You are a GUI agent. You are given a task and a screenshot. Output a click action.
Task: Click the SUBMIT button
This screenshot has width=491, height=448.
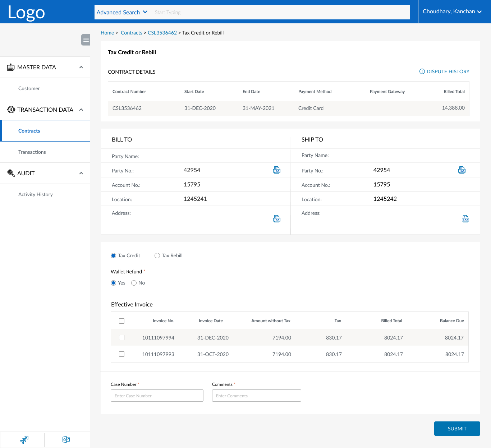(x=457, y=428)
